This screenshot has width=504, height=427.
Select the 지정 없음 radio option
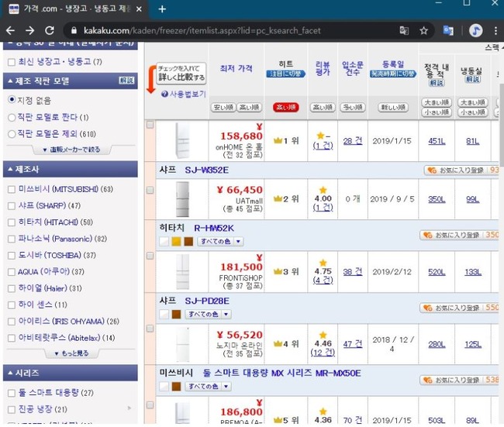coord(12,99)
